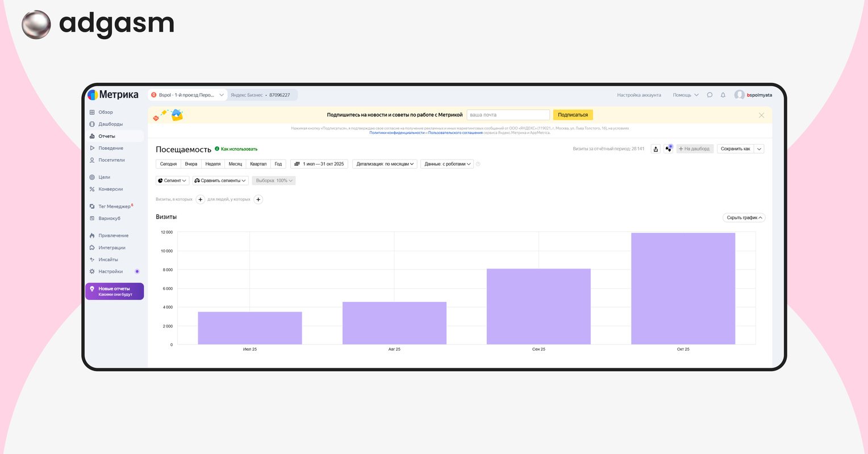Screen dimensions: 868x454
Task: Click the Новые отчеты promo banner
Action: 114,291
